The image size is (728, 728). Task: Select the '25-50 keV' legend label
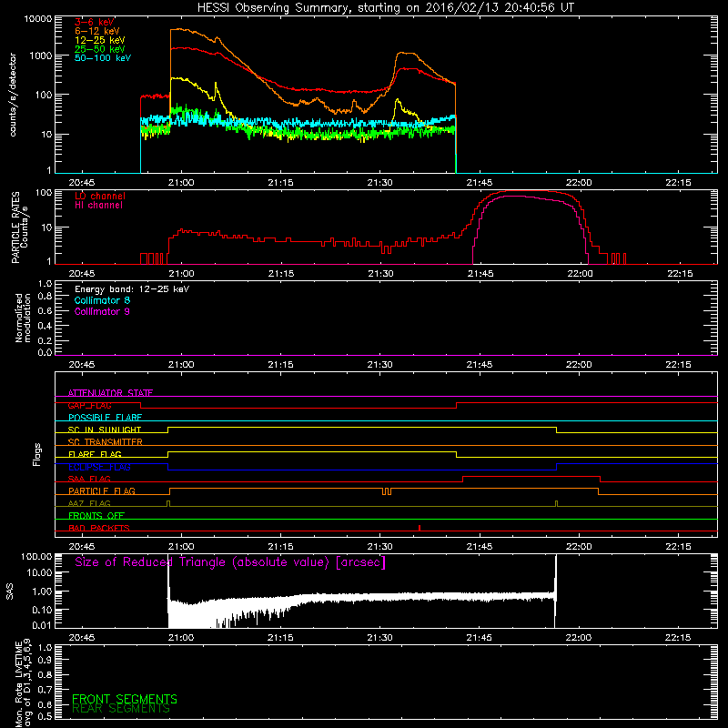(100, 49)
